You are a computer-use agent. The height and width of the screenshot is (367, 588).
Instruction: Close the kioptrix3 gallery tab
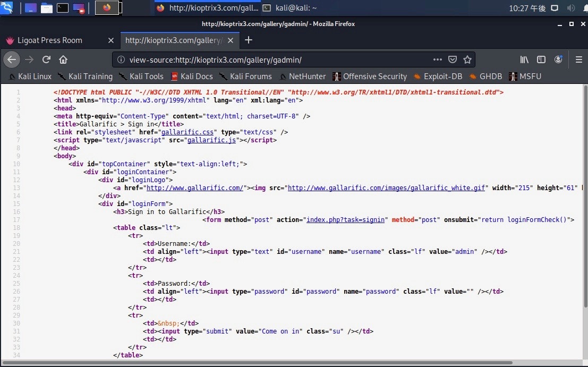coord(231,40)
